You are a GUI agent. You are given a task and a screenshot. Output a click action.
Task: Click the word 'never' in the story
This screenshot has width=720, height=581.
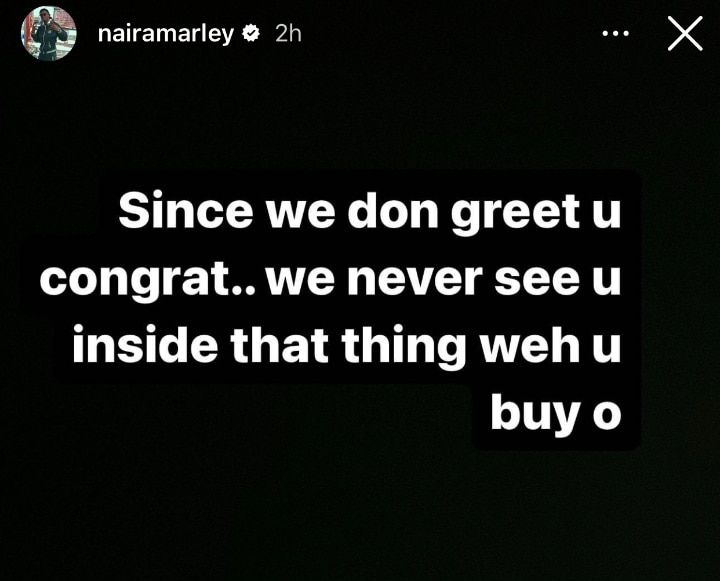[415, 280]
